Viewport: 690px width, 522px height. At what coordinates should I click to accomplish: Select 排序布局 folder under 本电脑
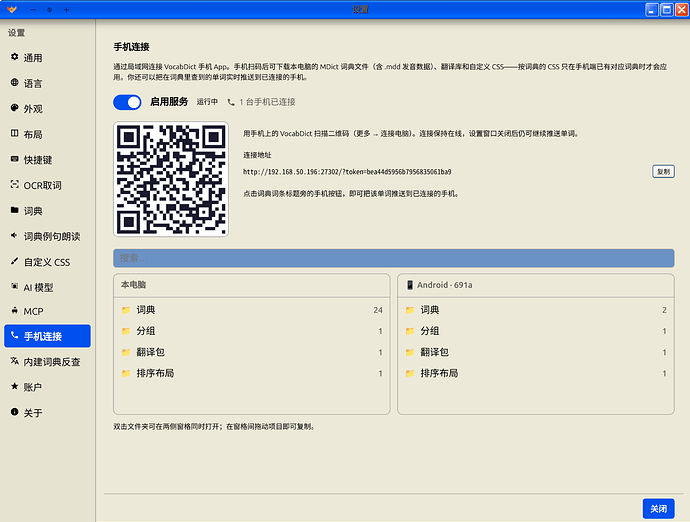click(252, 373)
